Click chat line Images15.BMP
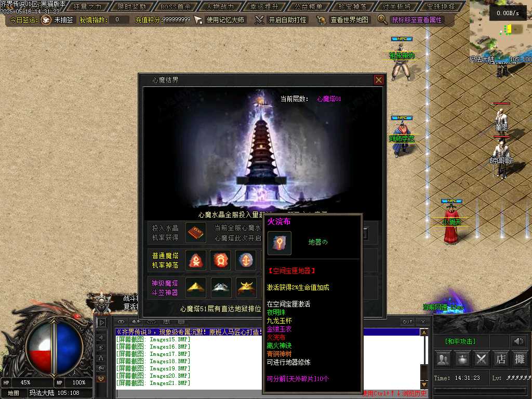Image resolution: width=532 pixels, height=399 pixels. [x=153, y=340]
